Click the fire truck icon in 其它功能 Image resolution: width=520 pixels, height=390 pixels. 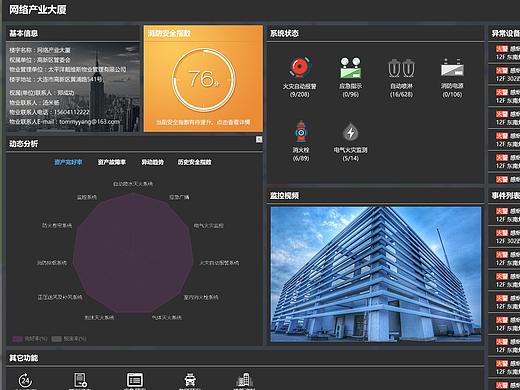tap(190, 380)
